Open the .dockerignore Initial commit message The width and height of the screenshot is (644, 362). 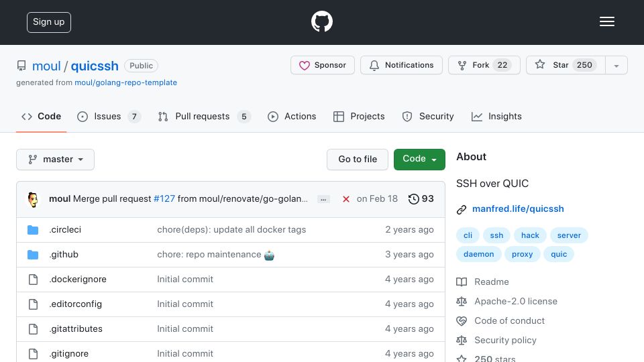185,280
